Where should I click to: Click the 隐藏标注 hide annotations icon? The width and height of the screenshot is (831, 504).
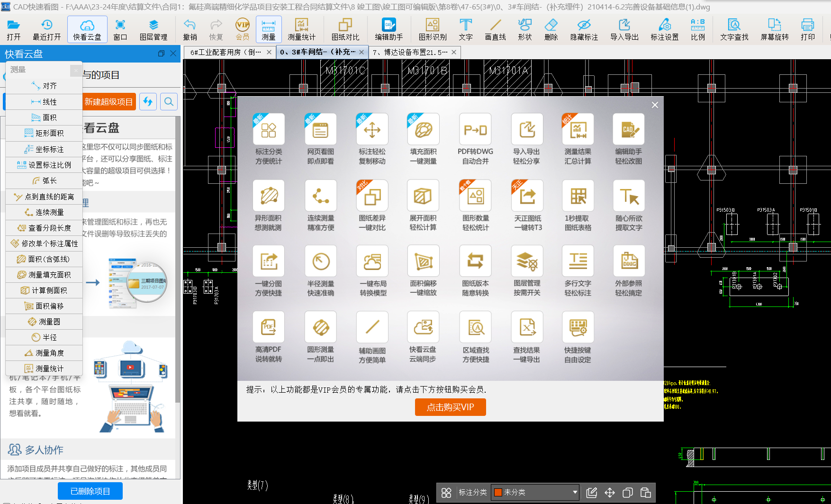coord(584,29)
